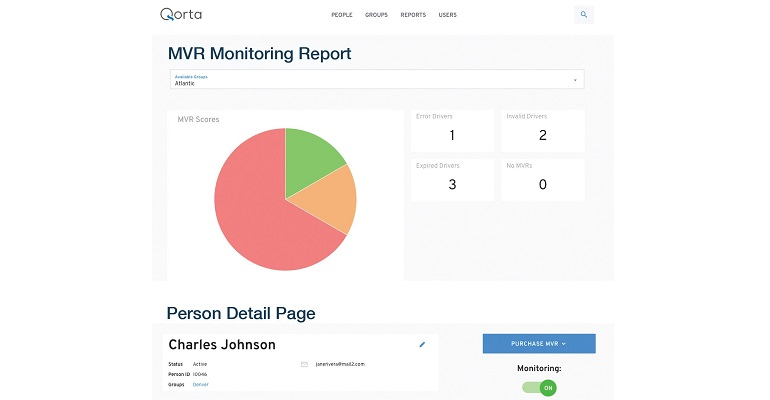
Task: Click the dropdown arrow beside Atlantic
Action: tap(575, 80)
